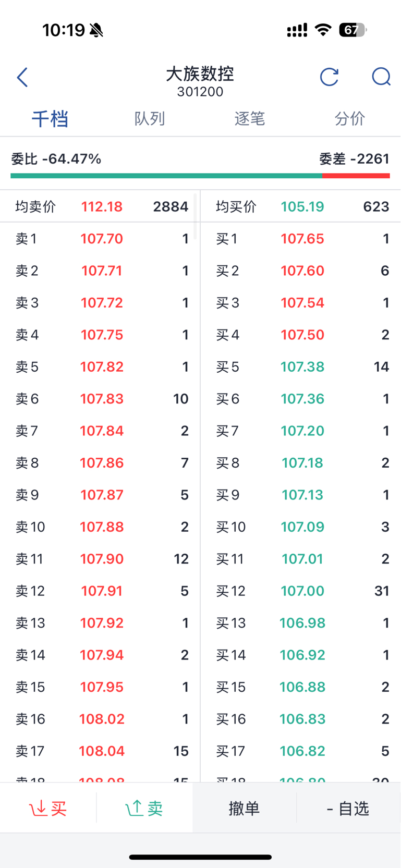The image size is (401, 868).
Task: Remove stock via 自选 button
Action: coord(348,809)
